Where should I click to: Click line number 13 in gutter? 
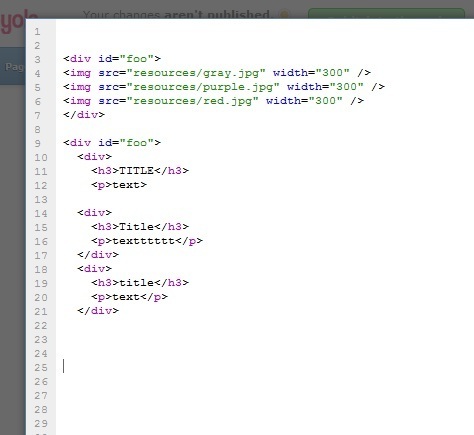click(x=41, y=200)
